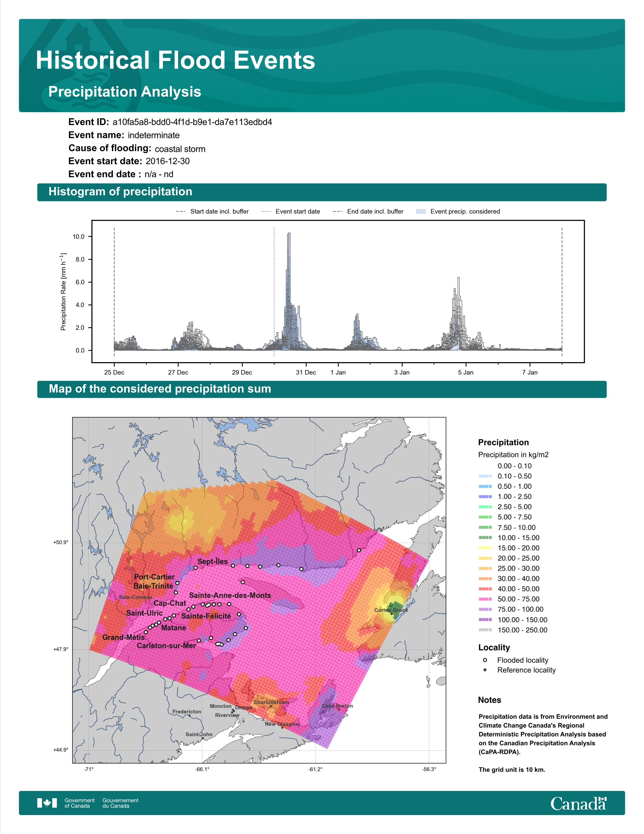
Task: Click the Locality legend heading
Action: (x=494, y=648)
